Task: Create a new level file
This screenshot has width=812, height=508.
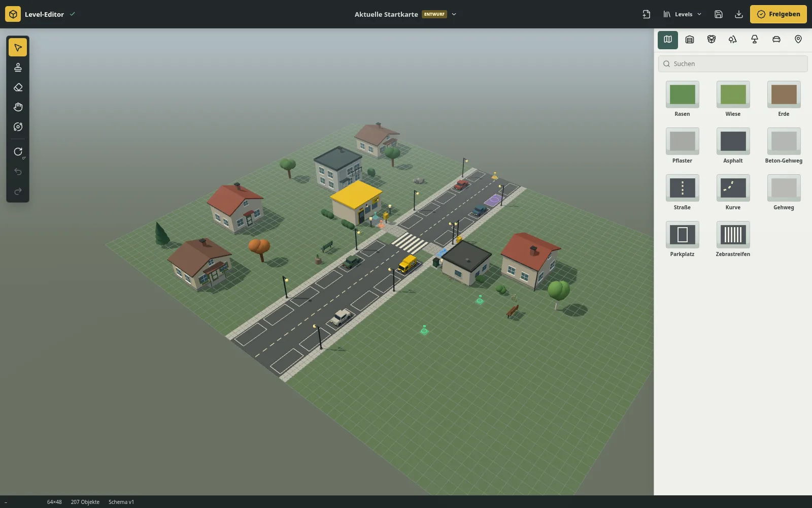Action: pos(646,14)
